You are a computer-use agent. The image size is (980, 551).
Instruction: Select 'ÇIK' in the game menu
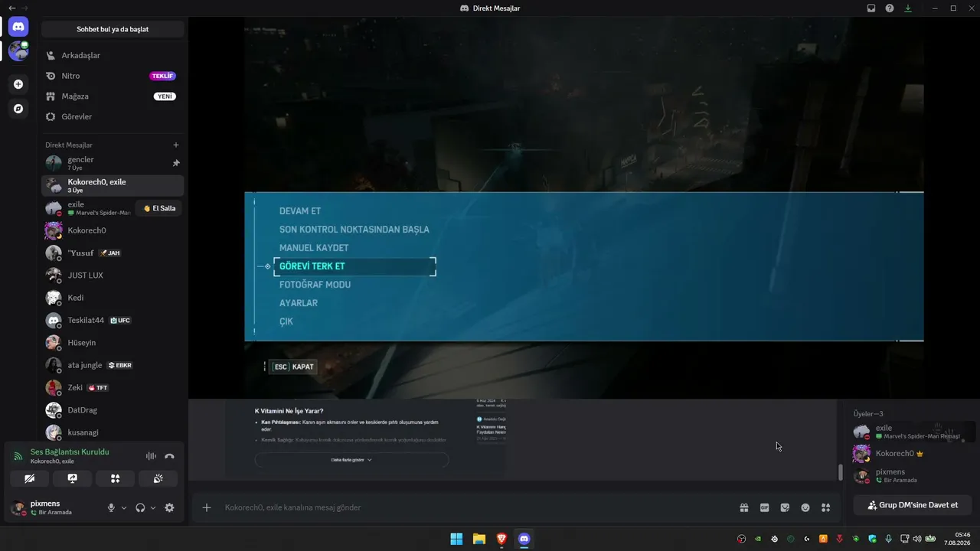click(x=286, y=321)
